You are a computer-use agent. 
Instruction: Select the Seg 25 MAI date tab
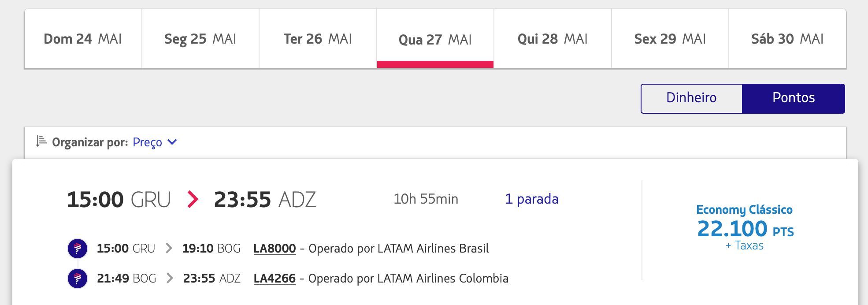pos(200,39)
